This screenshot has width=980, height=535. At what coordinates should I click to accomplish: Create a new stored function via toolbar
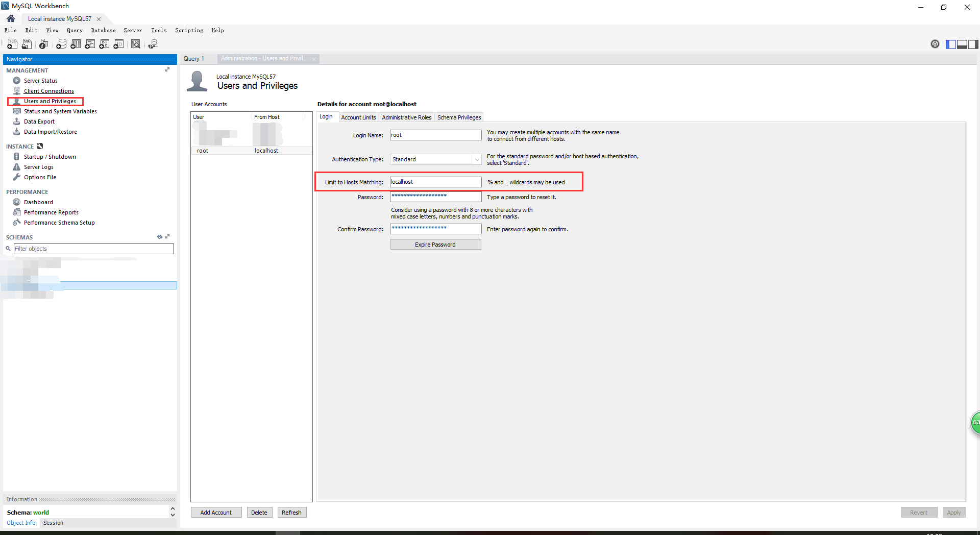tap(118, 44)
